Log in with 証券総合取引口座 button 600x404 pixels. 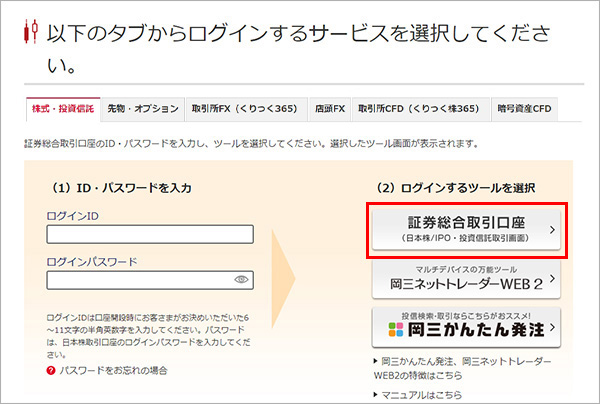point(466,230)
